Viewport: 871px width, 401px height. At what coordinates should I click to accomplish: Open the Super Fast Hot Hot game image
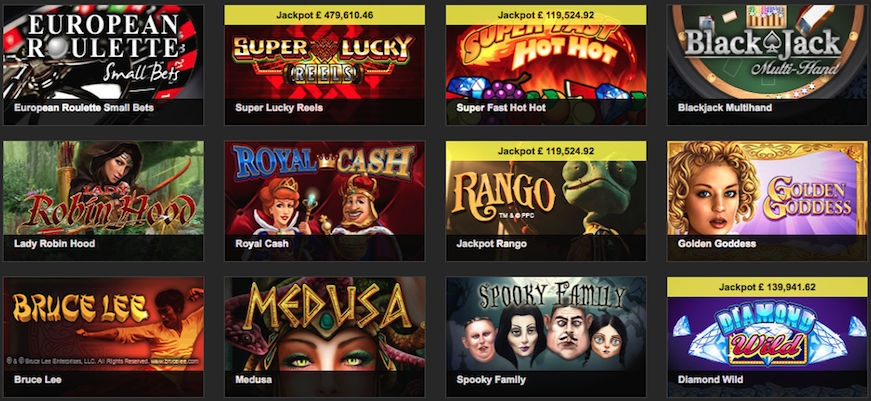pyautogui.click(x=546, y=62)
